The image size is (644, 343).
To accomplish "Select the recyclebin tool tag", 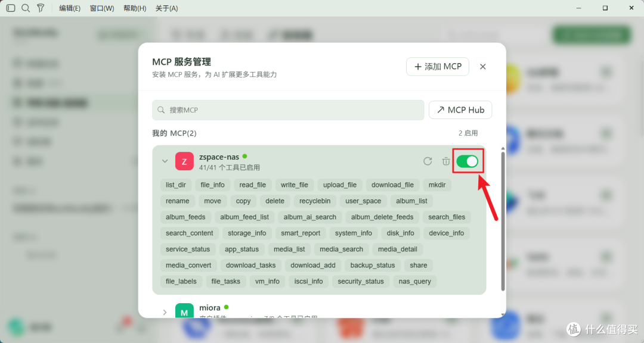I will pyautogui.click(x=315, y=201).
